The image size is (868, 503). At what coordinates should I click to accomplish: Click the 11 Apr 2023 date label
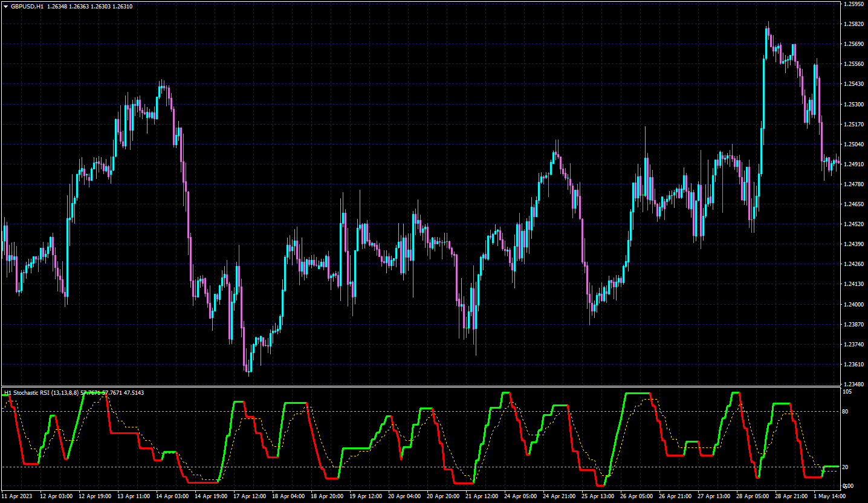[x=17, y=496]
